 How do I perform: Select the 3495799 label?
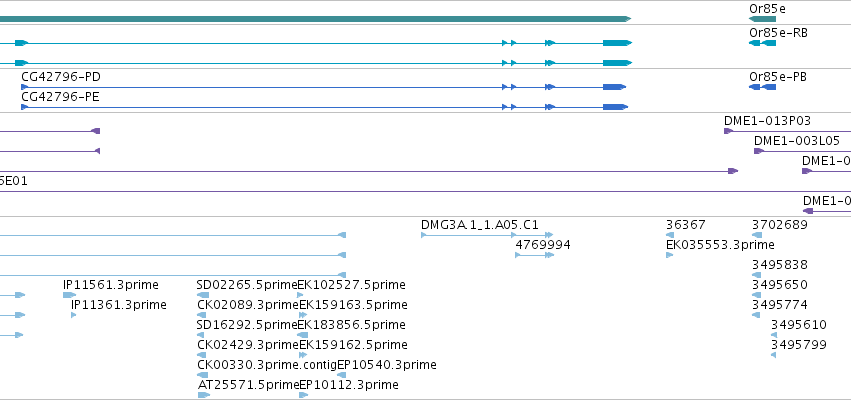coord(799,345)
